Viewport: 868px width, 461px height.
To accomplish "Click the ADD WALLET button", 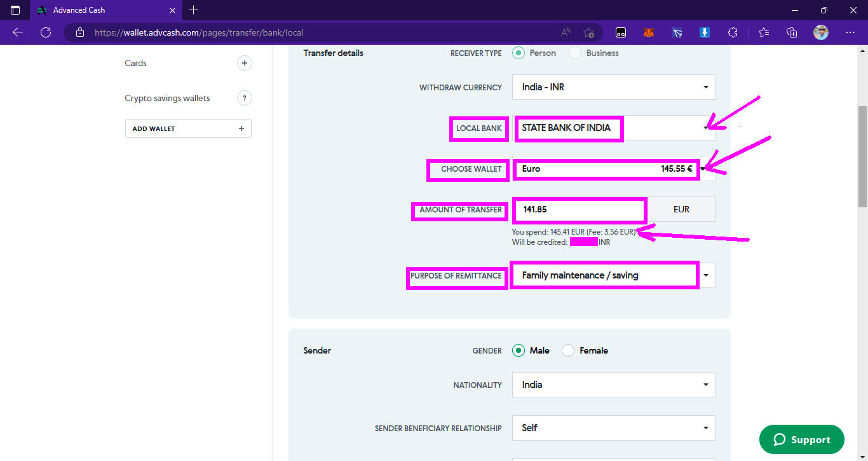I will pos(188,128).
